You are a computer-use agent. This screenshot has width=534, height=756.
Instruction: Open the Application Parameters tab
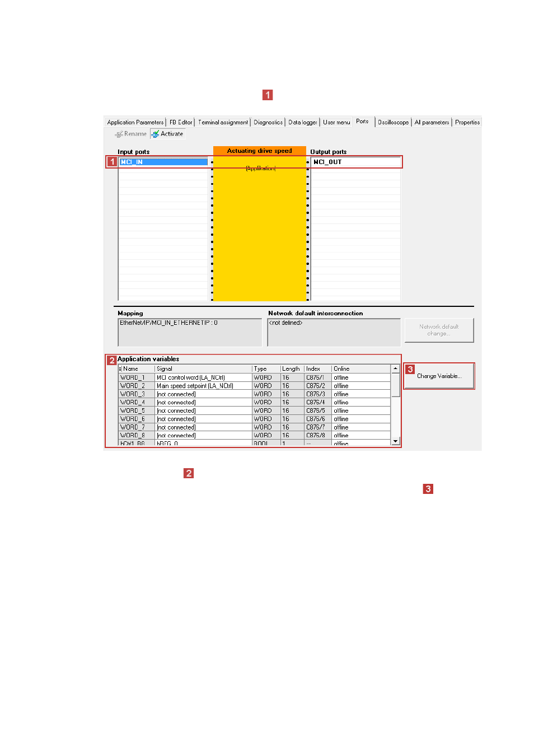[x=135, y=122]
